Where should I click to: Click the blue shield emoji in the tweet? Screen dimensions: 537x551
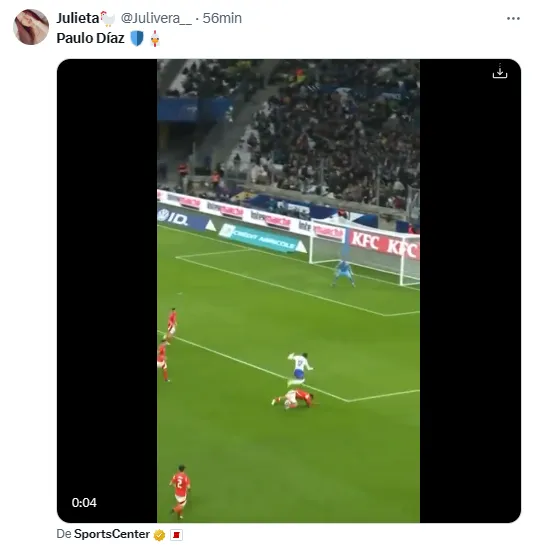(137, 38)
